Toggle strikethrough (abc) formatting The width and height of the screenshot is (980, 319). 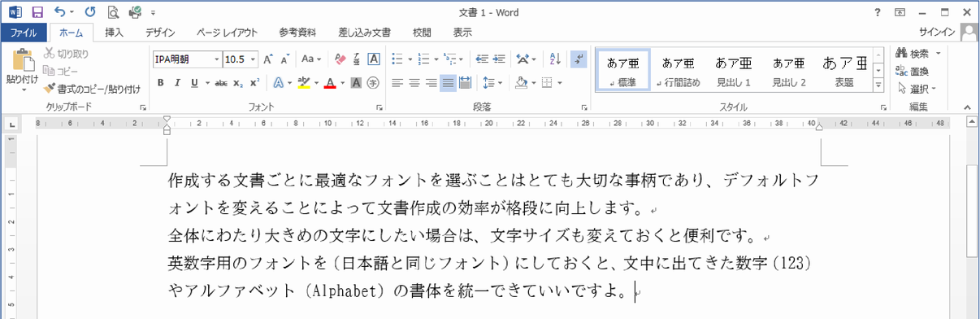pos(221,83)
